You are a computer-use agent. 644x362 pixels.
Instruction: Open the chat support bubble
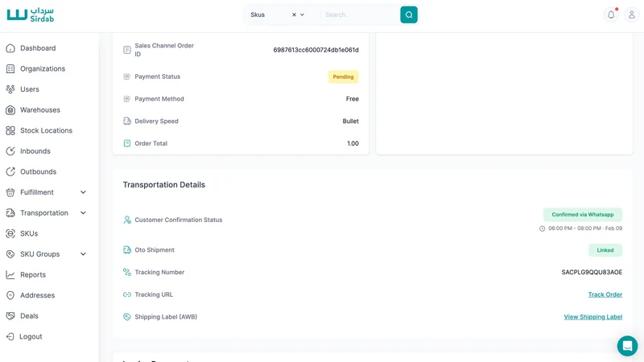point(627,346)
